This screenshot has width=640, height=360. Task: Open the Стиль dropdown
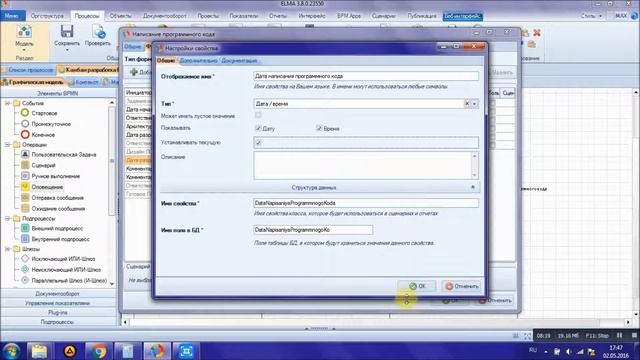pyautogui.click(x=591, y=16)
